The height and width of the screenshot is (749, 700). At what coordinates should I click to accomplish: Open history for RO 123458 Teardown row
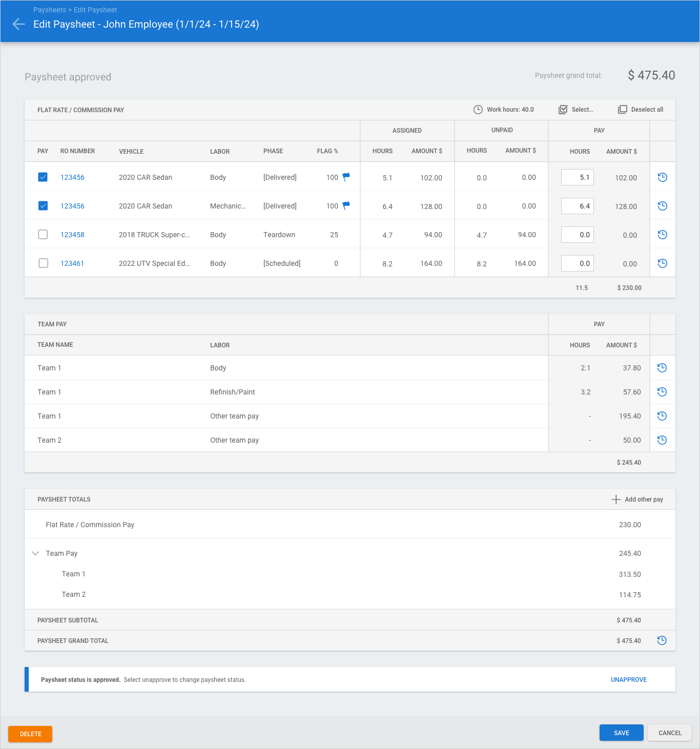coord(662,235)
